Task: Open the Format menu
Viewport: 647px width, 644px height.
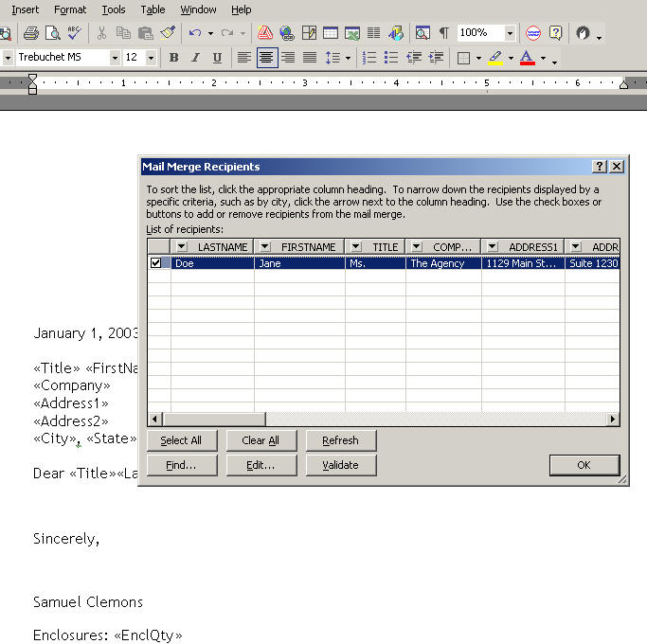Action: click(70, 9)
